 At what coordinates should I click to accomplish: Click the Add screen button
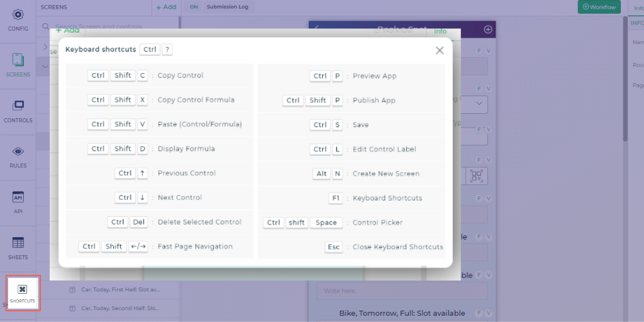166,7
